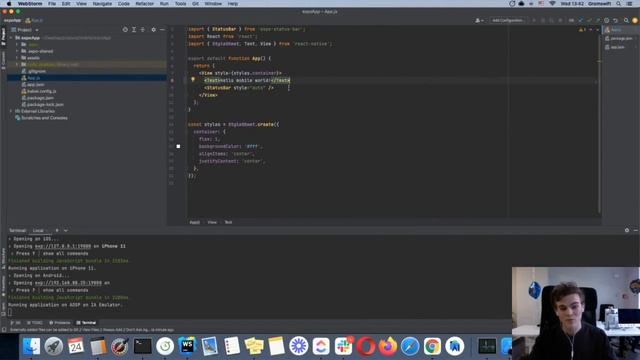Click the Search Everywhere magnifier icon
The height and width of the screenshot is (360, 640).
tap(626, 20)
